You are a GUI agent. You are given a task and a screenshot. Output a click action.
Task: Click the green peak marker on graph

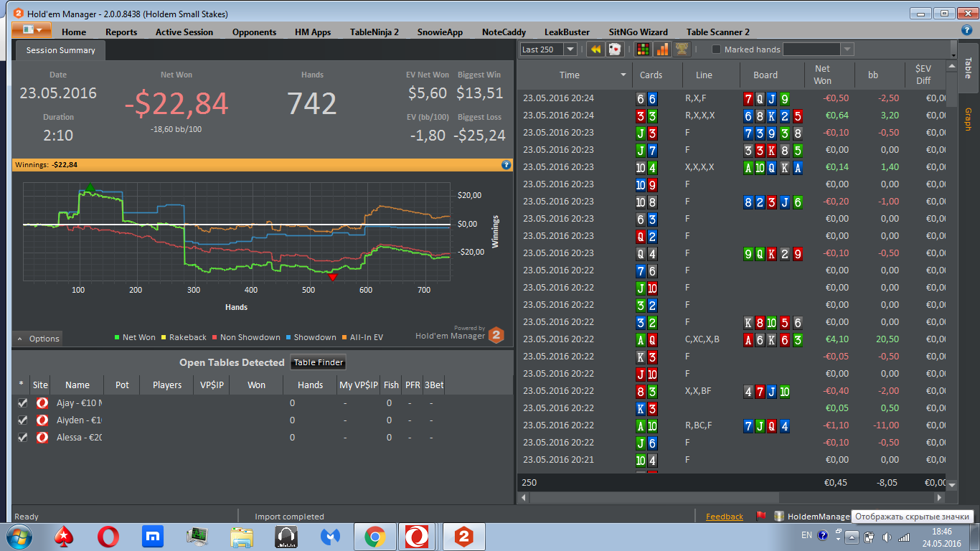click(90, 188)
